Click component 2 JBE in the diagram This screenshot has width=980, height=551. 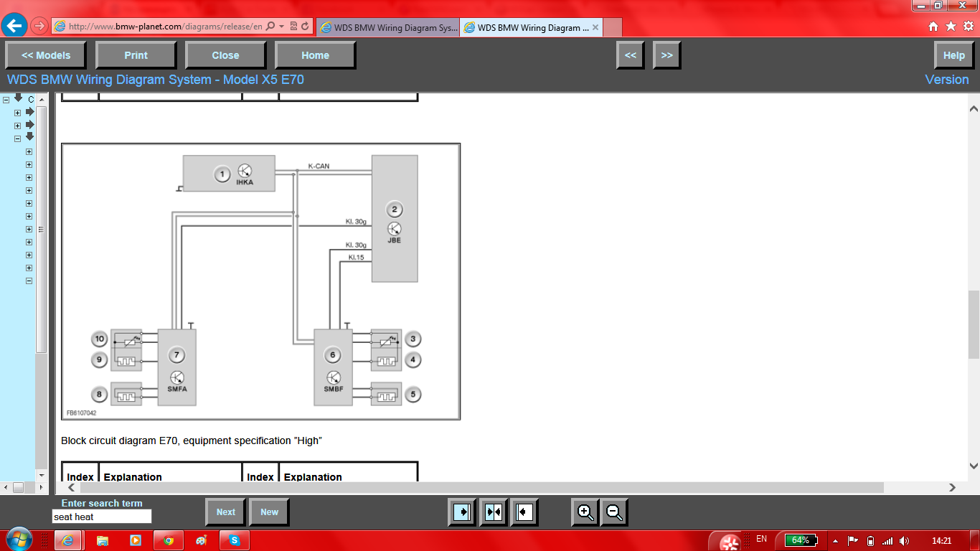coord(394,219)
